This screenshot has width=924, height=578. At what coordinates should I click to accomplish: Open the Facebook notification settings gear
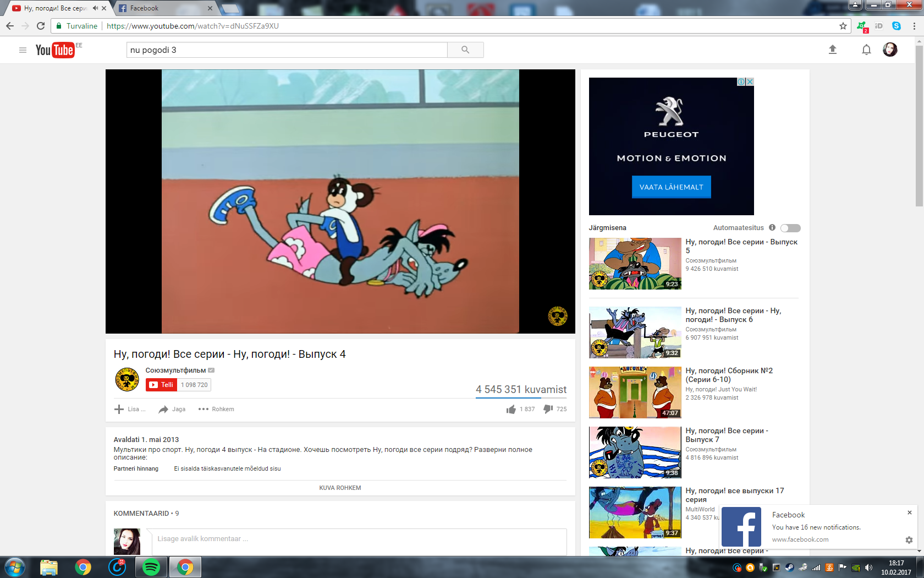coord(909,540)
